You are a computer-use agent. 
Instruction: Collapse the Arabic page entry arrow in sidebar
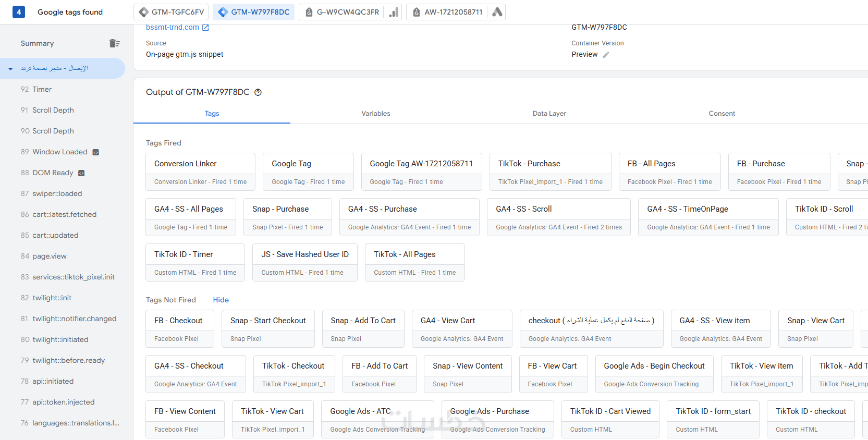pyautogui.click(x=10, y=69)
